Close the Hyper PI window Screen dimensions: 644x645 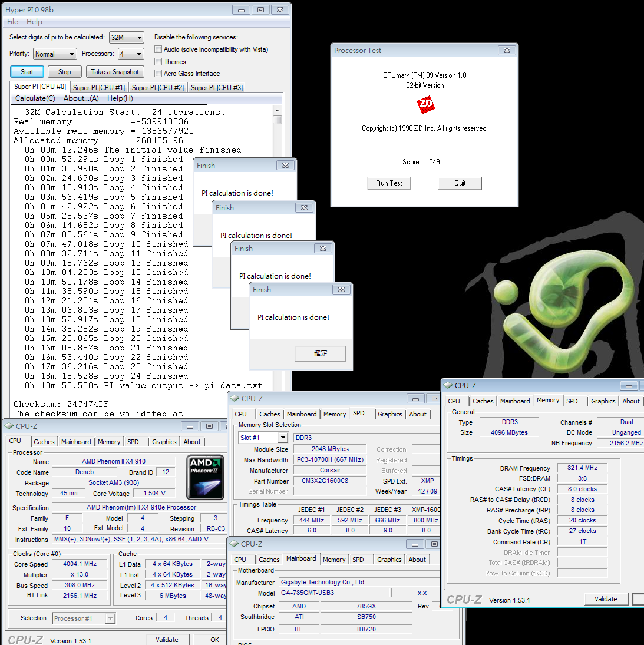pyautogui.click(x=280, y=10)
